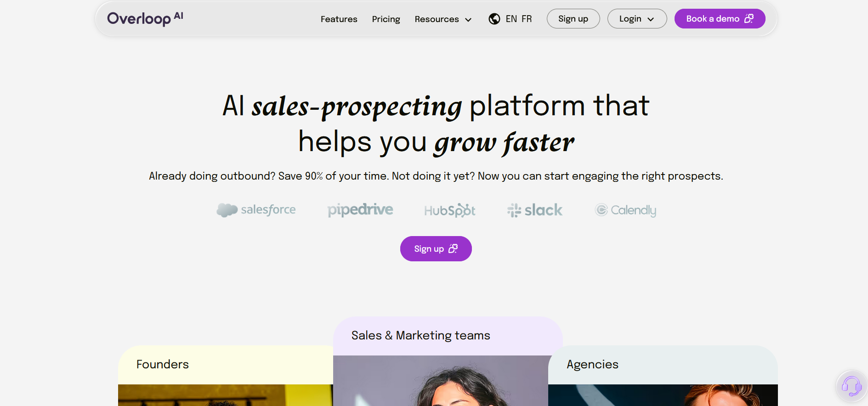This screenshot has height=406, width=868.
Task: Click the Book a demo button
Action: pos(720,19)
